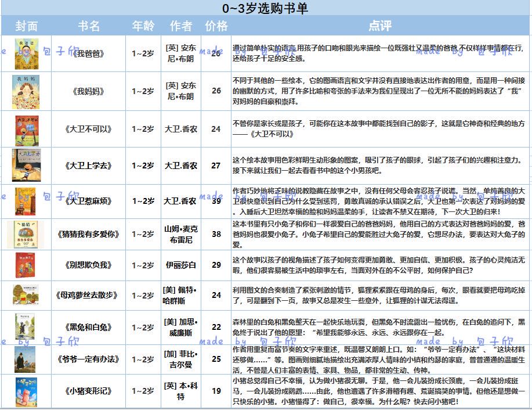The height and width of the screenshot is (410, 532).
Task: Click the 《爷爷一定有办法》 cover thumbnail
Action: (25, 359)
